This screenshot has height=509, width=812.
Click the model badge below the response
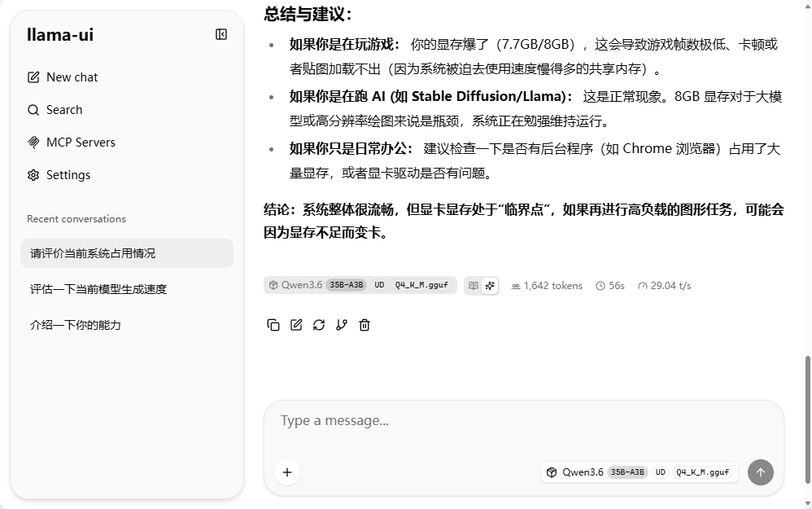point(360,285)
